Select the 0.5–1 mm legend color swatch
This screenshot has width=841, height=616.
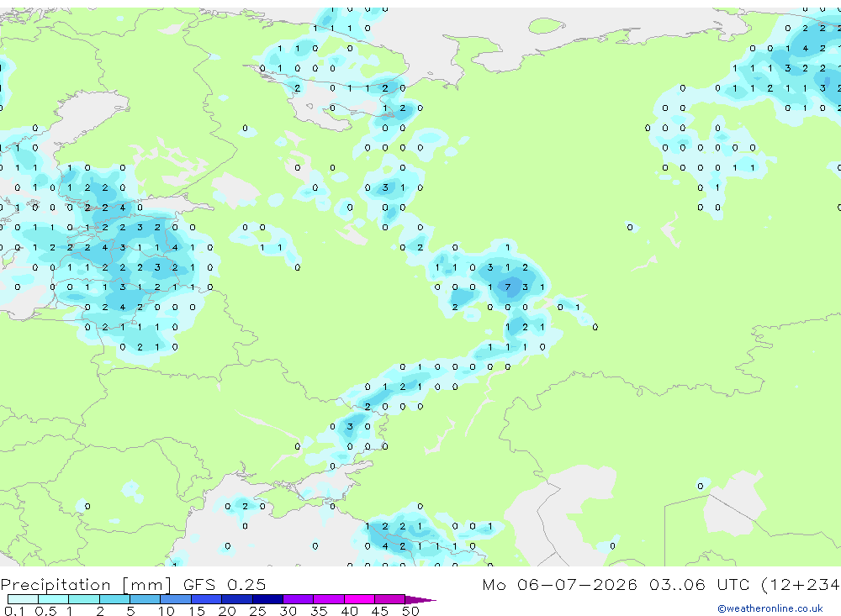coord(53,599)
